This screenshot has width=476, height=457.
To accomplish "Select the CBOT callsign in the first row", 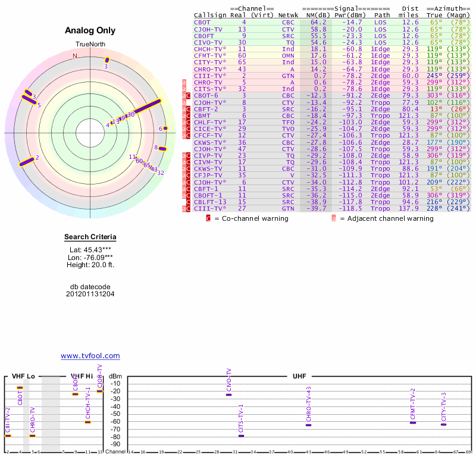I will click(x=203, y=22).
